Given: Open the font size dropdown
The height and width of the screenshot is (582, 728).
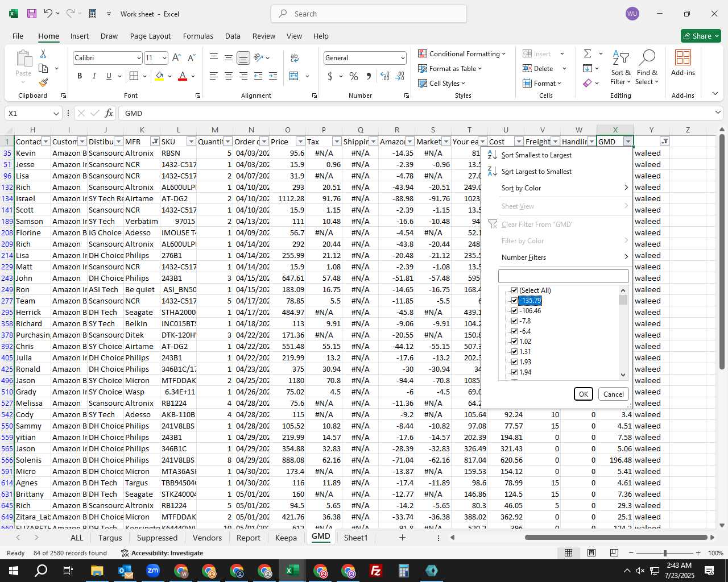Looking at the screenshot, I should point(164,58).
